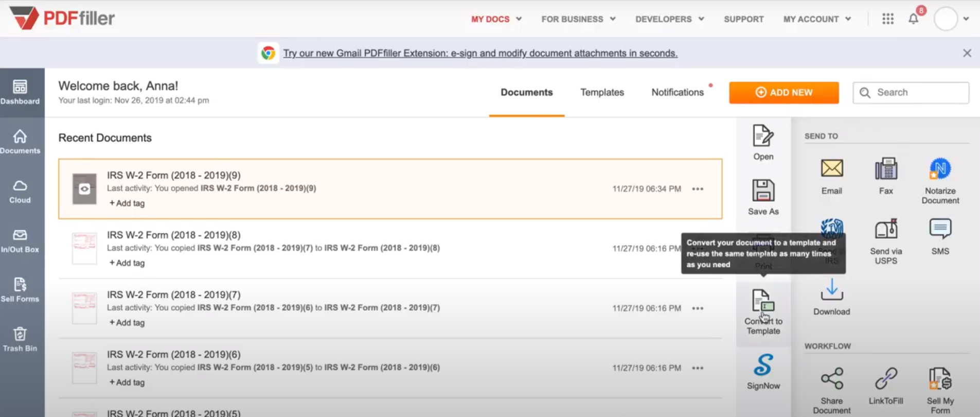Viewport: 980px width, 417px height.
Task: Click the ADD NEW button
Action: [x=783, y=93]
